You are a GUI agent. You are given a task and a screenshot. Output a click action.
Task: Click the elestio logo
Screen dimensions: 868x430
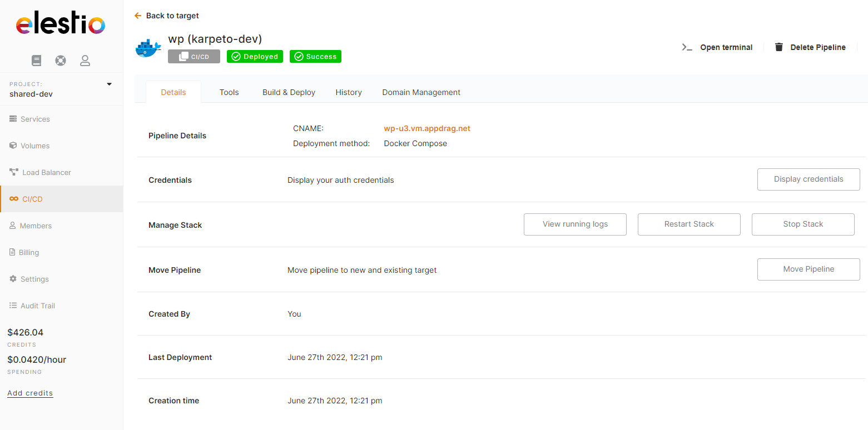click(x=61, y=25)
